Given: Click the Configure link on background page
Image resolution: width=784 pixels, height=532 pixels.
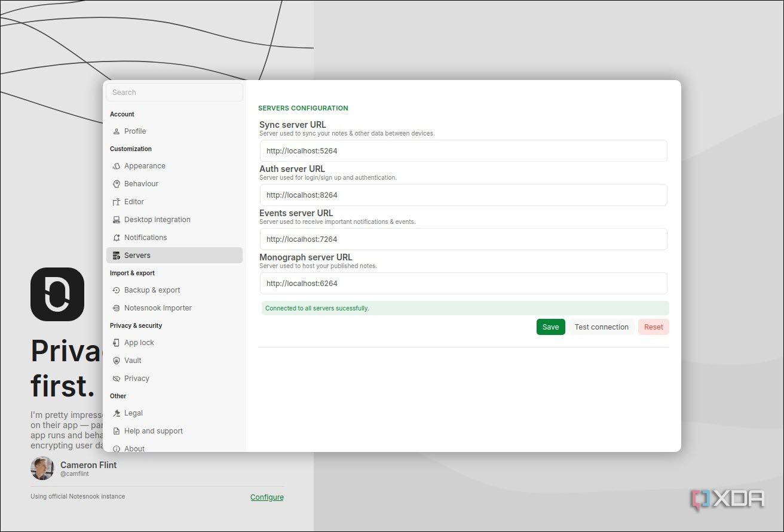Looking at the screenshot, I should [267, 497].
